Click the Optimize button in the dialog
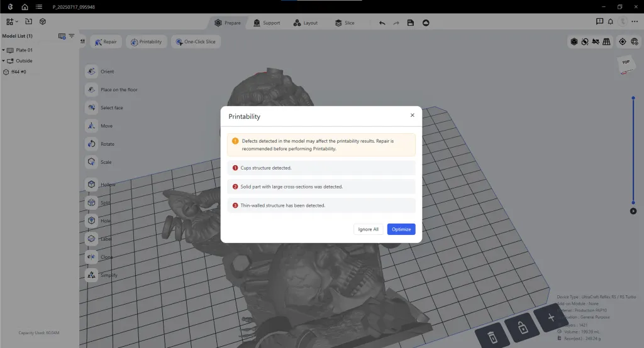This screenshot has width=644, height=348. point(401,229)
